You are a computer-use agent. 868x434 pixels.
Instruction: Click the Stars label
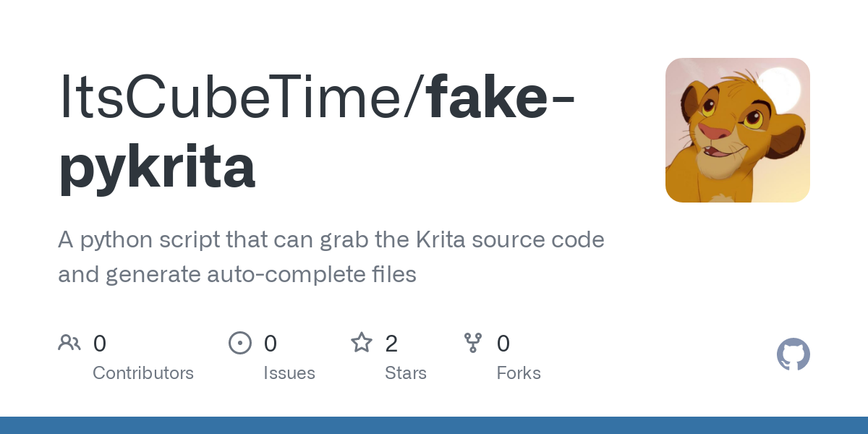[x=406, y=373]
